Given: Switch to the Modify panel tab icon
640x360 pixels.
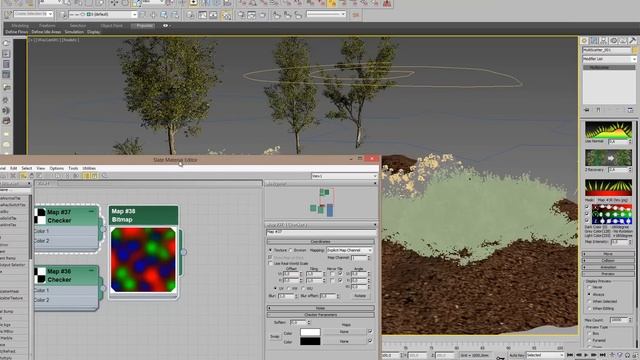Looking at the screenshot, I should click(x=594, y=40).
